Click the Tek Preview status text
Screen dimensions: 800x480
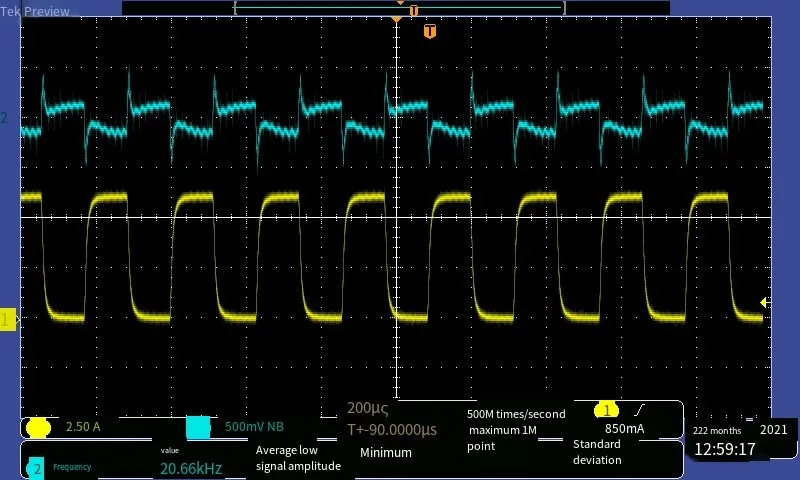35,11
